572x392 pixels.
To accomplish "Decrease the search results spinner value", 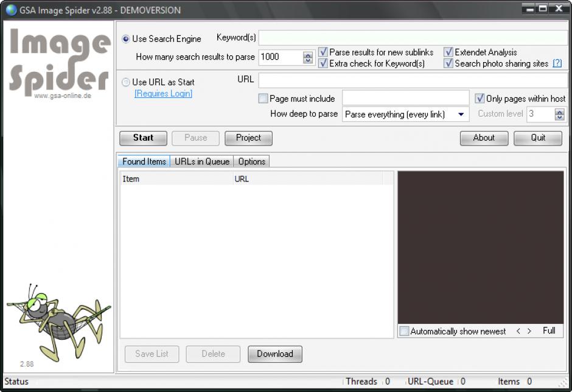I will 308,60.
